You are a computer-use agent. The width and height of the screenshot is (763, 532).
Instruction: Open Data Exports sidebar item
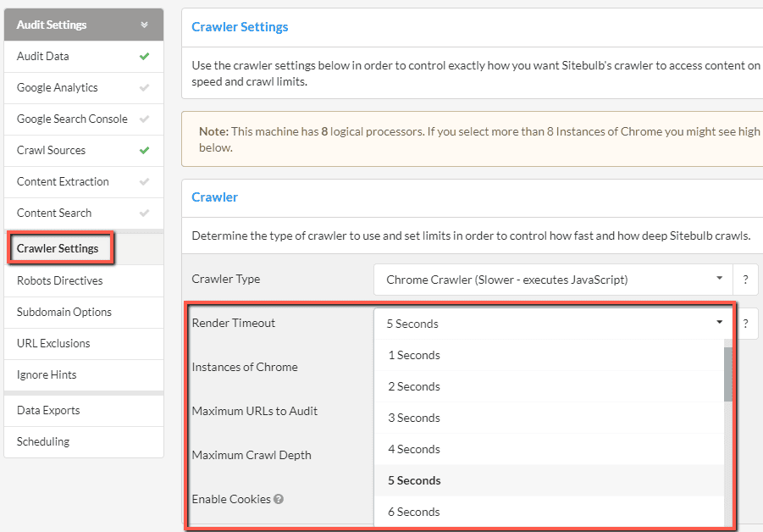coord(48,410)
